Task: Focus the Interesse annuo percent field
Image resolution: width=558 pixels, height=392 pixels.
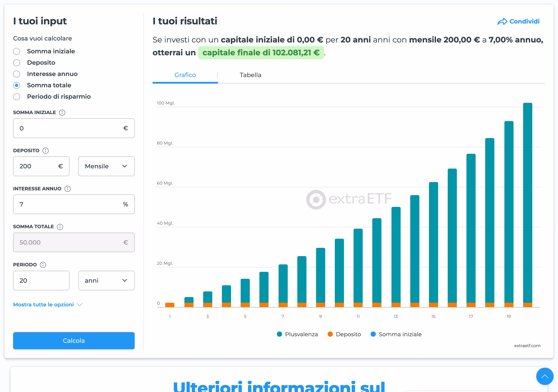Action: click(74, 204)
